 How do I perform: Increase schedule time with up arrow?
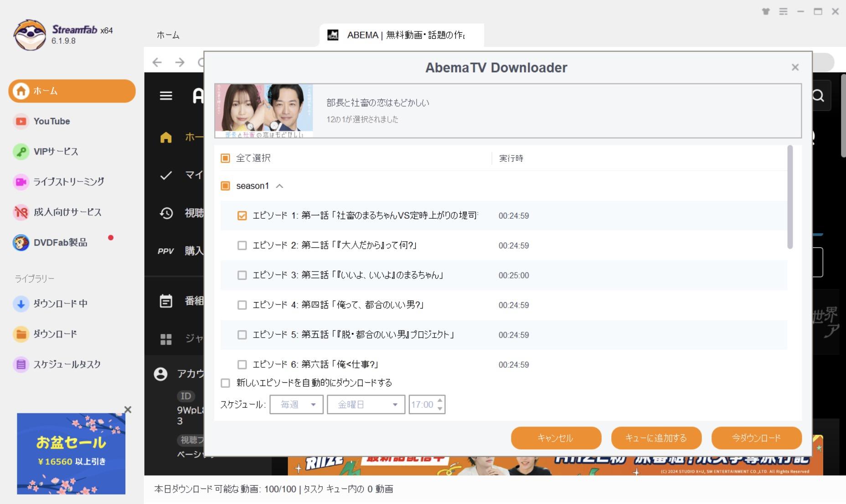(x=440, y=401)
